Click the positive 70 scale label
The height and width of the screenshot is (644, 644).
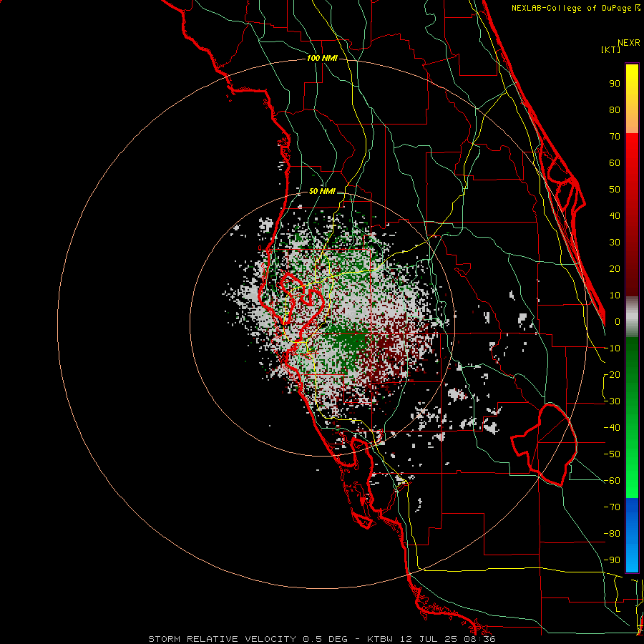point(615,137)
